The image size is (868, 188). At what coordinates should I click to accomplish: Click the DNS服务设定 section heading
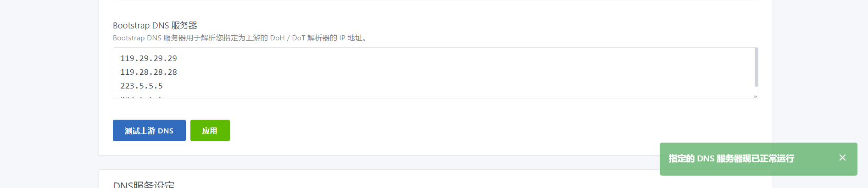(144, 184)
